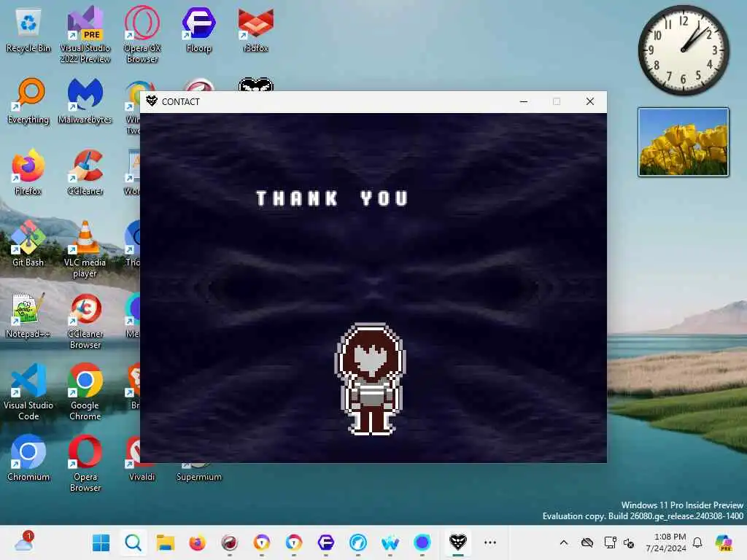This screenshot has height=560, width=747.
Task: Minimize the CONTACT window
Action: (x=524, y=101)
